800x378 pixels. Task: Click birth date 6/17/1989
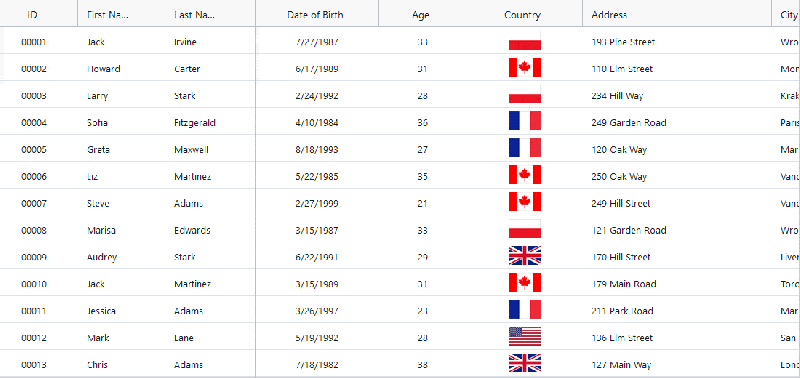pyautogui.click(x=317, y=69)
